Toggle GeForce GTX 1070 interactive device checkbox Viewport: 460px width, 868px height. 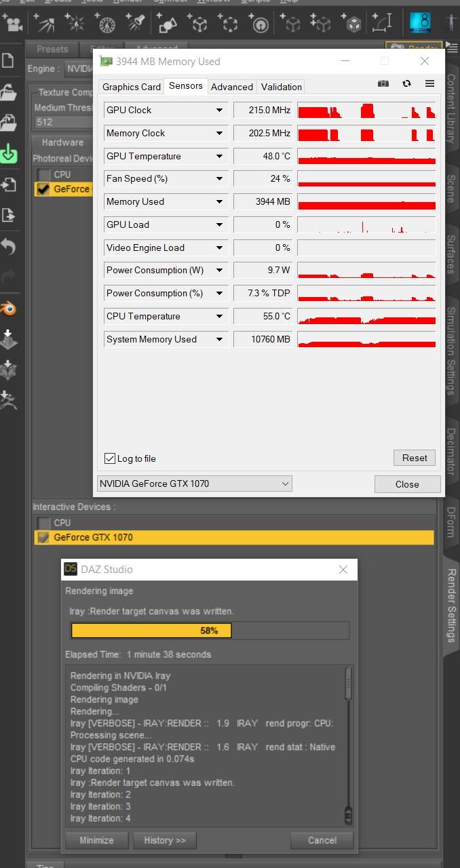(x=44, y=538)
